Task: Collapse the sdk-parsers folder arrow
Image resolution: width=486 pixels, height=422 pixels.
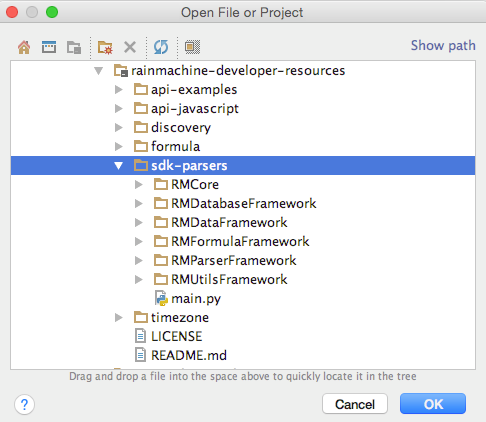Action: click(118, 165)
